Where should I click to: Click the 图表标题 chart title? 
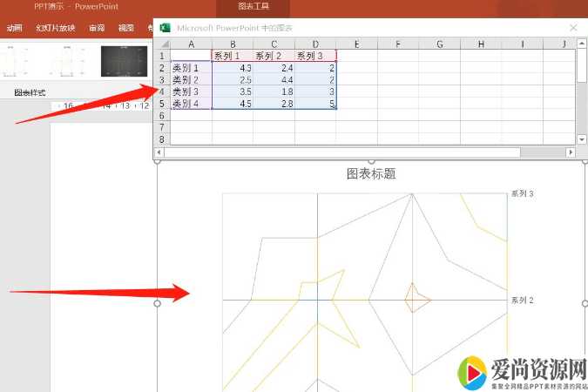click(x=371, y=173)
